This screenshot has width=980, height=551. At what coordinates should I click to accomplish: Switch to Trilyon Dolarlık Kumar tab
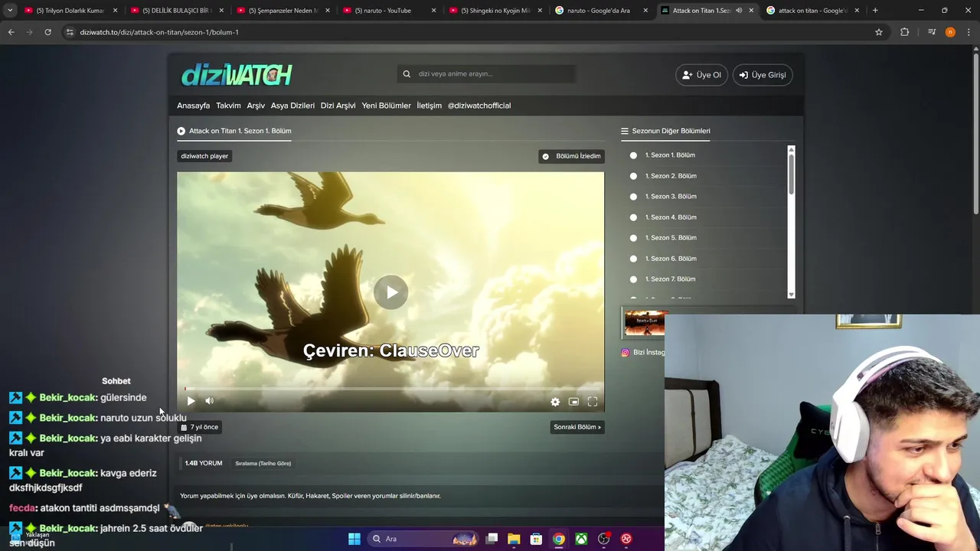click(69, 11)
